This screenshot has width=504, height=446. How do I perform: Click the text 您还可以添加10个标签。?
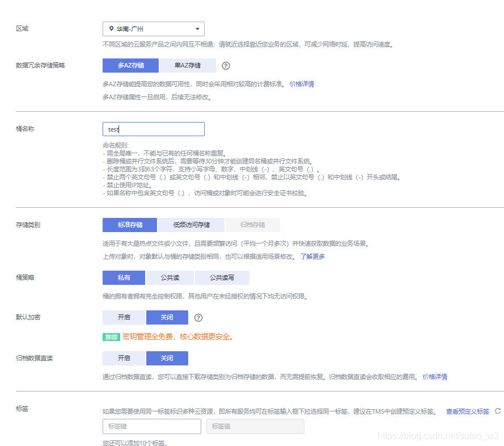(x=135, y=443)
